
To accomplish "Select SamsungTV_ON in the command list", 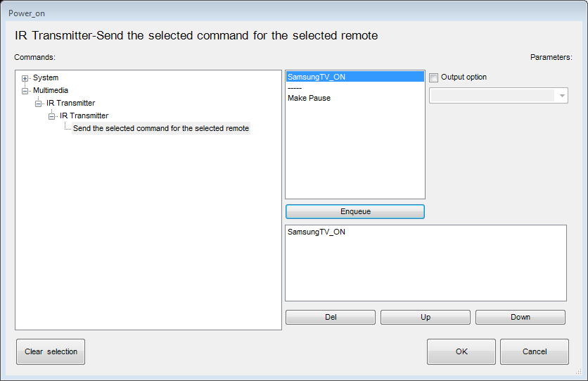I will [x=354, y=77].
